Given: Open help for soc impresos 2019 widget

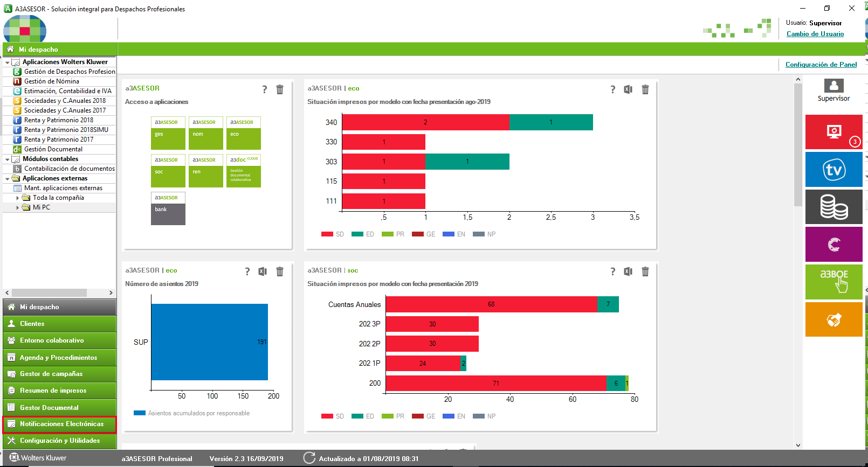Looking at the screenshot, I should click(613, 271).
